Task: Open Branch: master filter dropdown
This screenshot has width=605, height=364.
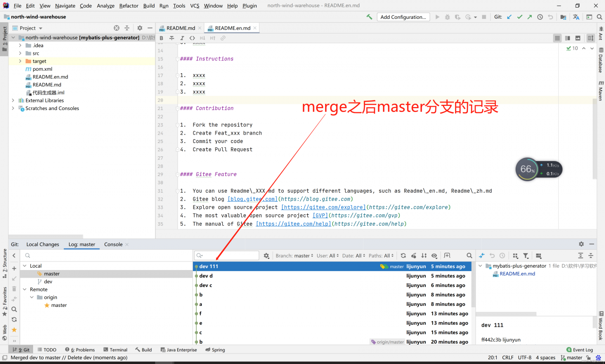Action: (x=294, y=255)
